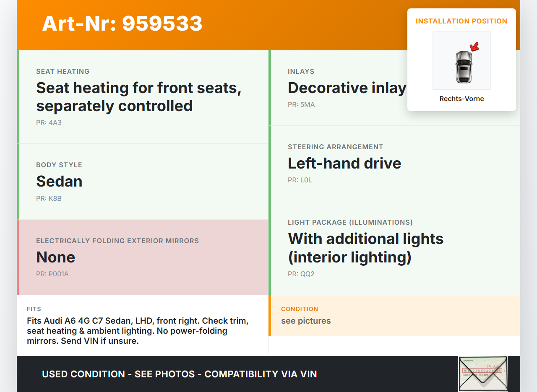Click the Installation Position heading

click(x=461, y=21)
